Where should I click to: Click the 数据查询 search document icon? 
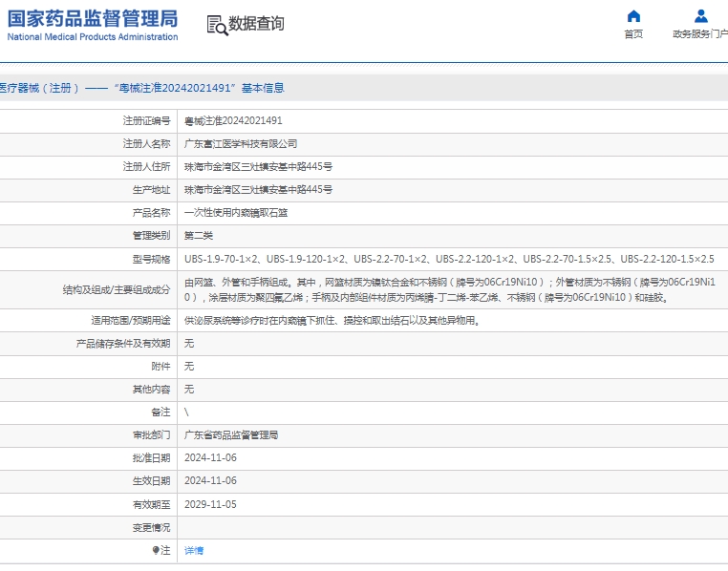pos(217,25)
